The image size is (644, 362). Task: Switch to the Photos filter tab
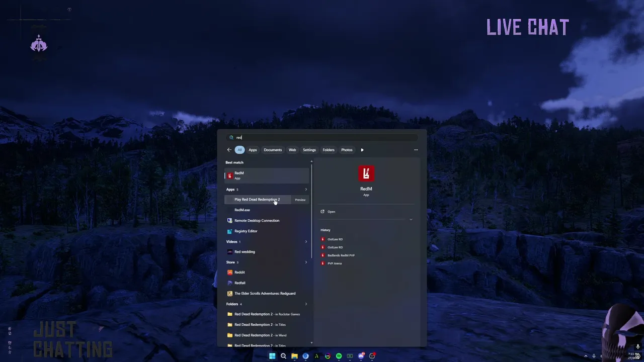(x=347, y=150)
